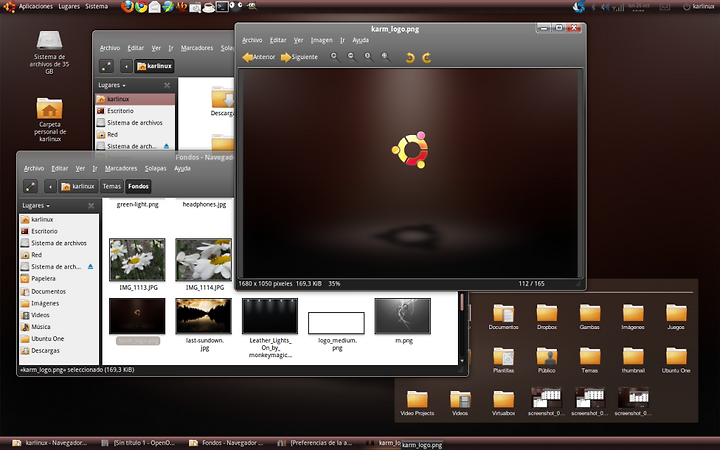720x450 pixels.
Task: Select the m.png thumbnail
Action: point(403,316)
